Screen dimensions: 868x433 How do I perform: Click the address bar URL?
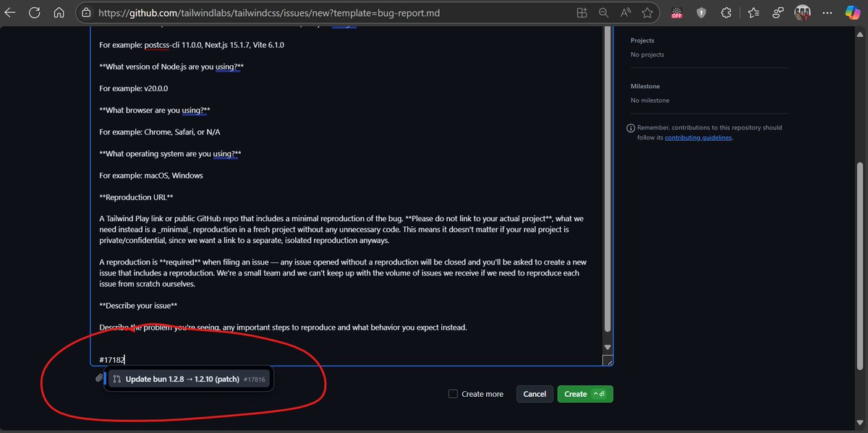[268, 13]
